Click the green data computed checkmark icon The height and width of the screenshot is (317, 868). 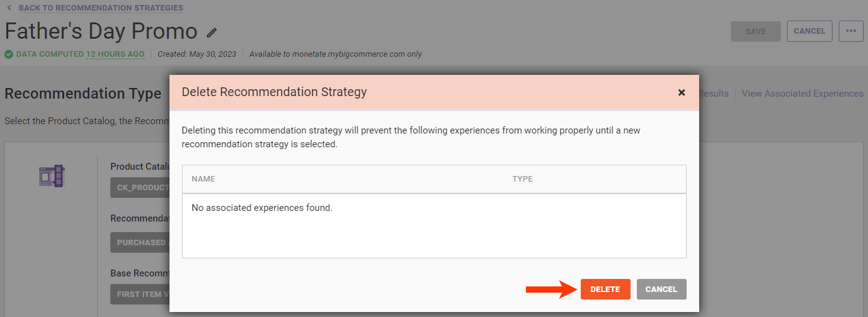tap(9, 54)
